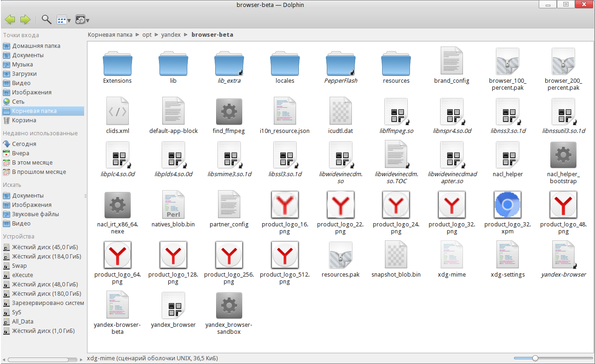Open the settings control dropdown
The height and width of the screenshot is (364, 595).
coord(82,20)
